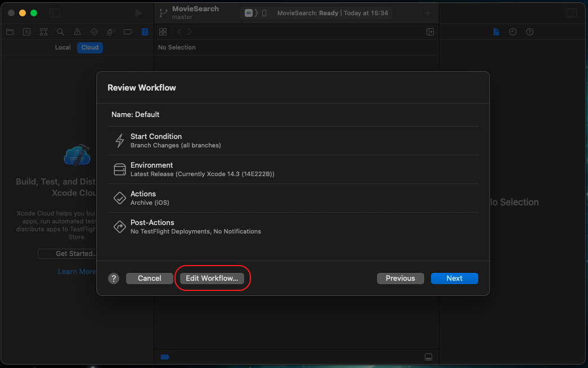This screenshot has height=368, width=588.
Task: Click the MovieSearch project title
Action: (x=195, y=9)
